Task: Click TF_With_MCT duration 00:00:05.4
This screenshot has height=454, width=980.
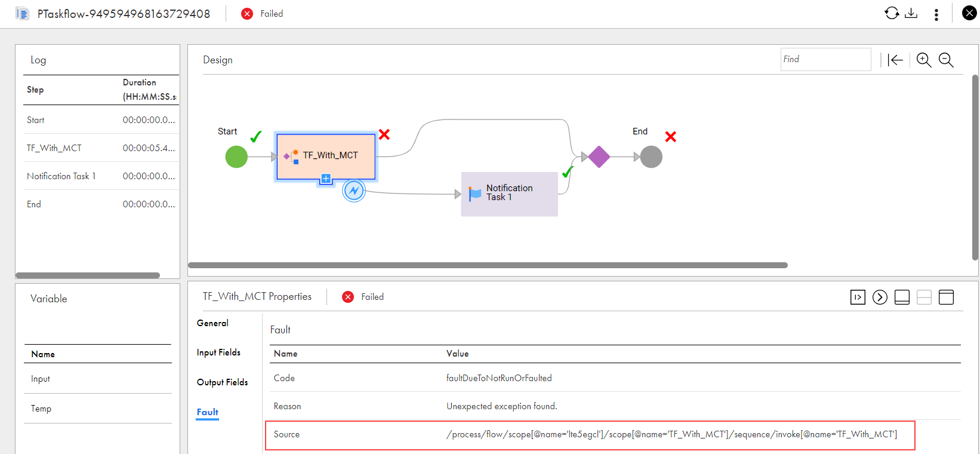Action: (149, 148)
